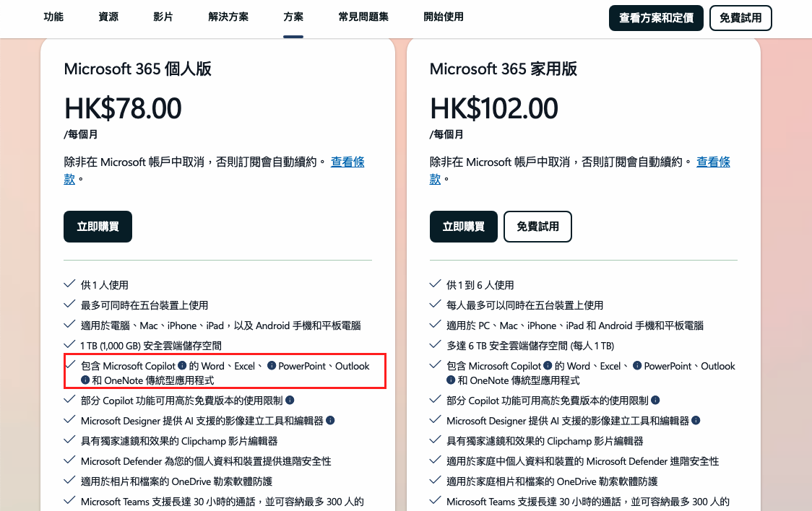Open the 查看條款 link in 個人版
Viewport: 812px width, 511px height.
[x=347, y=162]
